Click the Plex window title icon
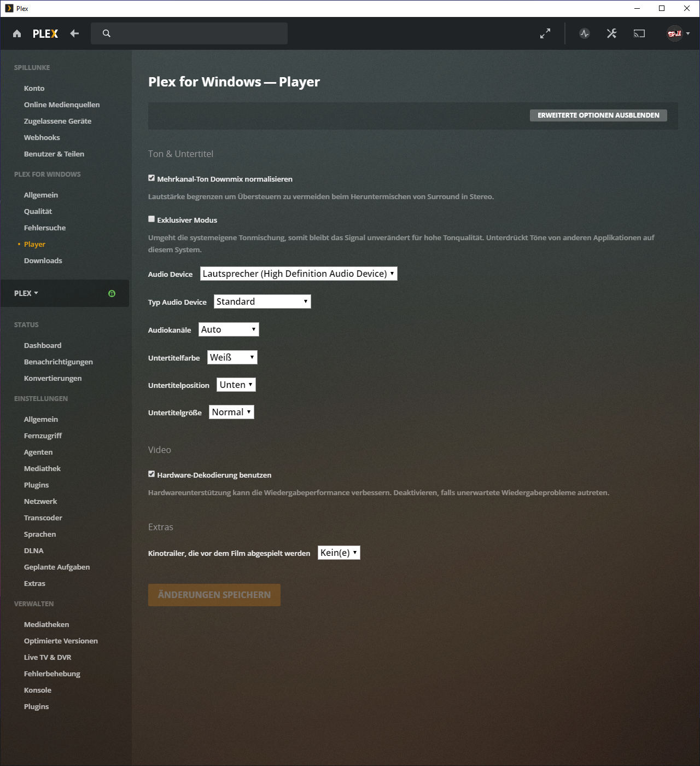The width and height of the screenshot is (700, 766). pos(9,8)
